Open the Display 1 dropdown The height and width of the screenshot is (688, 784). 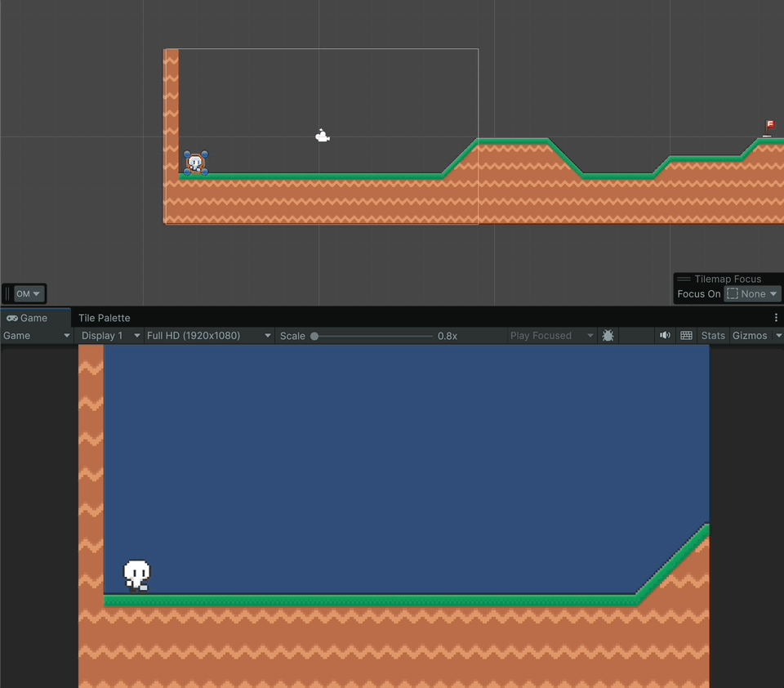click(110, 336)
